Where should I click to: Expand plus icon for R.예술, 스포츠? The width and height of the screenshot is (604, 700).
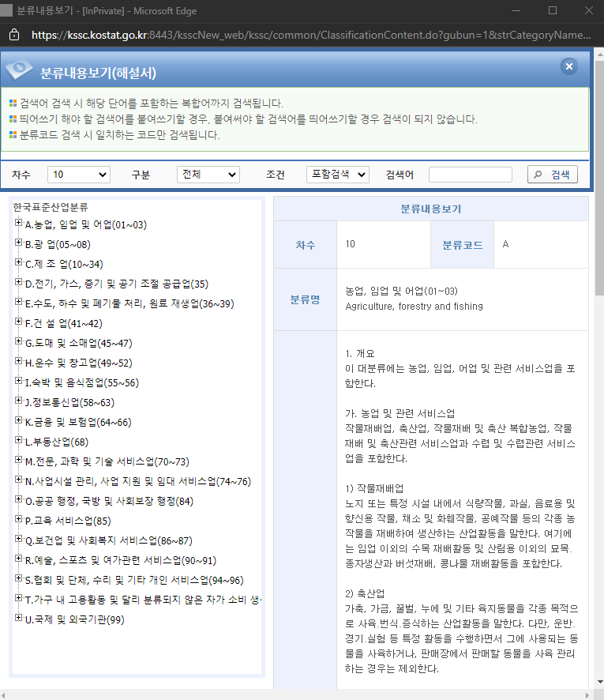[x=18, y=558]
